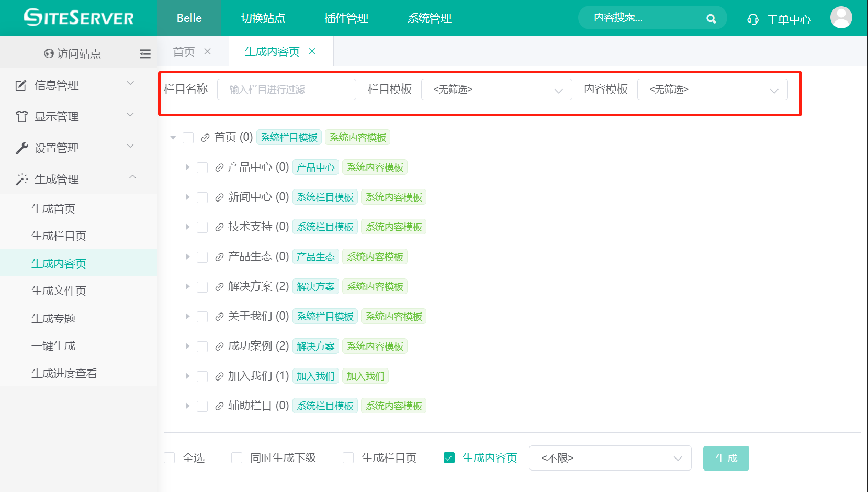Click the 生成 button

click(x=726, y=458)
